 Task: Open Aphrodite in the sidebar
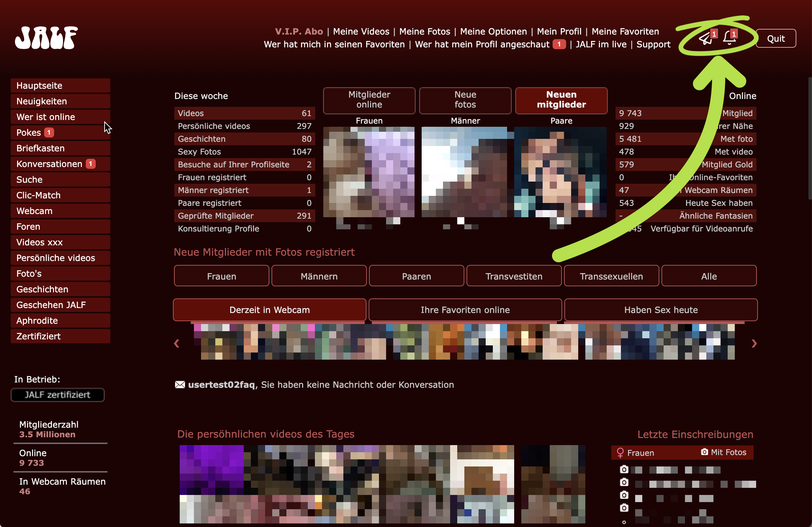point(60,320)
